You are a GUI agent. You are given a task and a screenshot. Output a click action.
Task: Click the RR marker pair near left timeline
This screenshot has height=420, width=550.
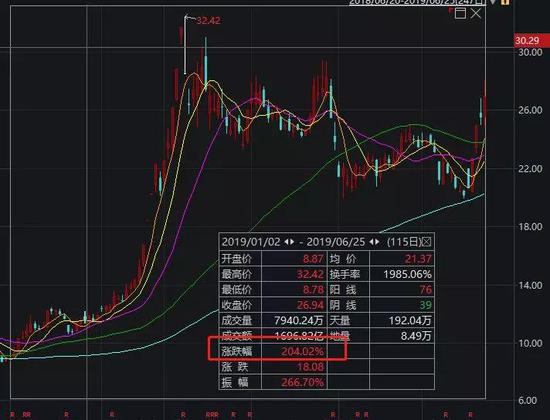pyautogui.click(x=27, y=415)
